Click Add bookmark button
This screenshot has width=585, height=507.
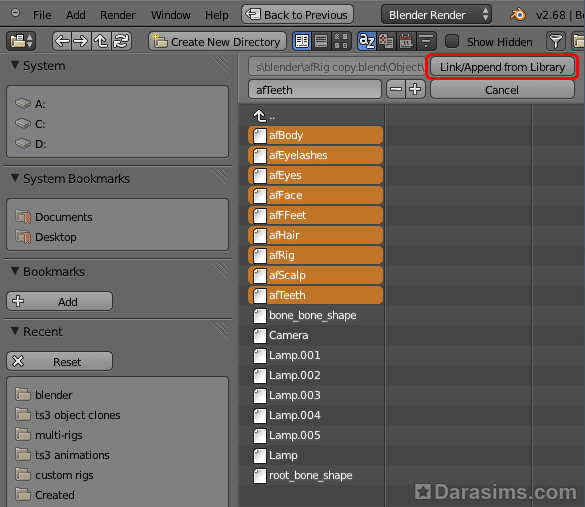59,301
